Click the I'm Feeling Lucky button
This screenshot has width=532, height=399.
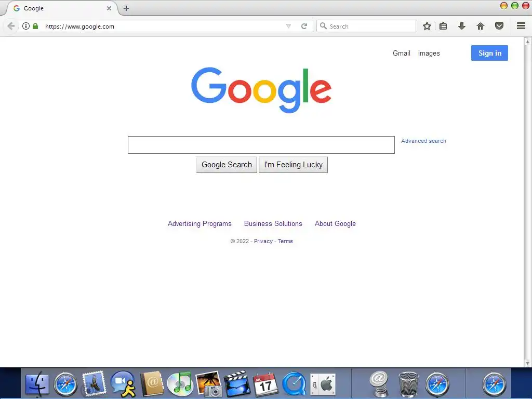(294, 165)
